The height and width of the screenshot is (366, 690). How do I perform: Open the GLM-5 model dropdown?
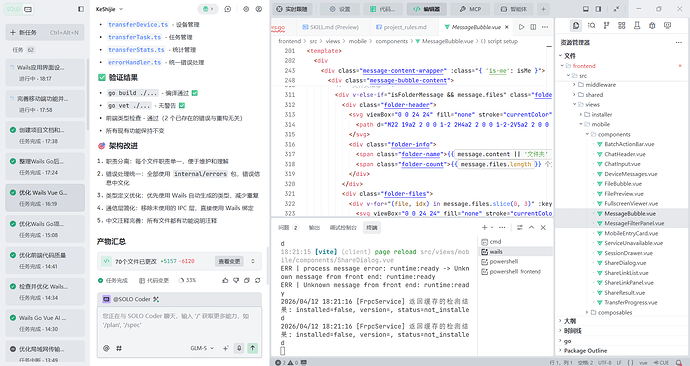pos(202,348)
